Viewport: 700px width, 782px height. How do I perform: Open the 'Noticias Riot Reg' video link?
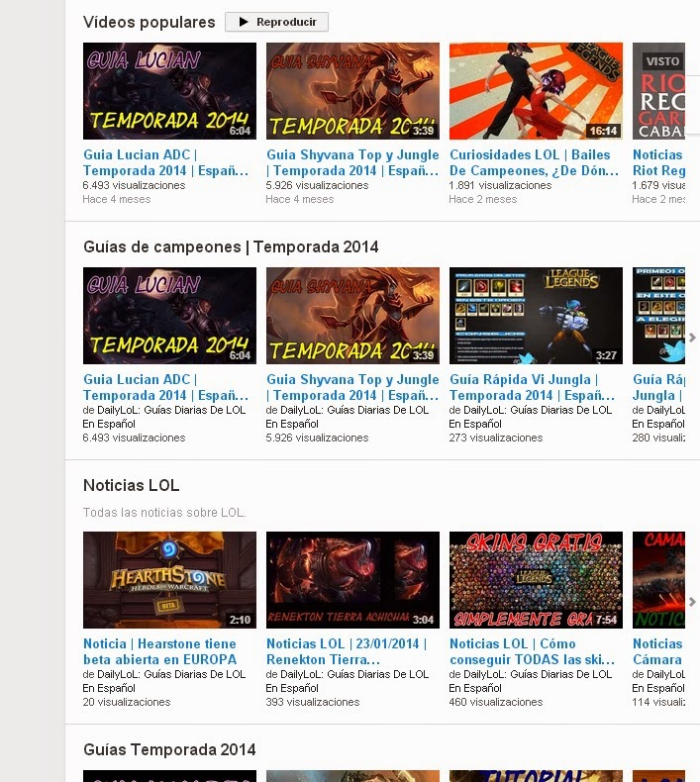pos(658,162)
